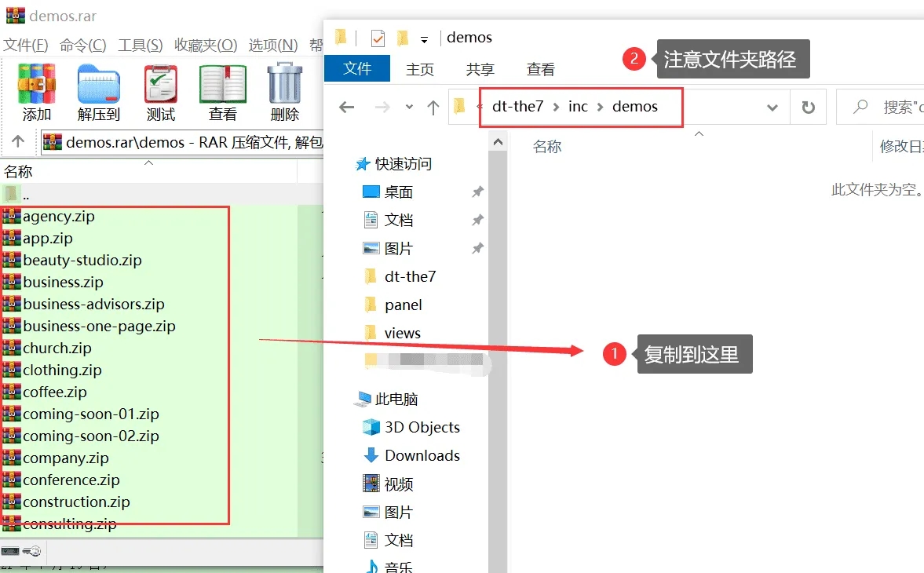Click the Forward arrow in Explorer
The width and height of the screenshot is (924, 573).
coord(382,108)
